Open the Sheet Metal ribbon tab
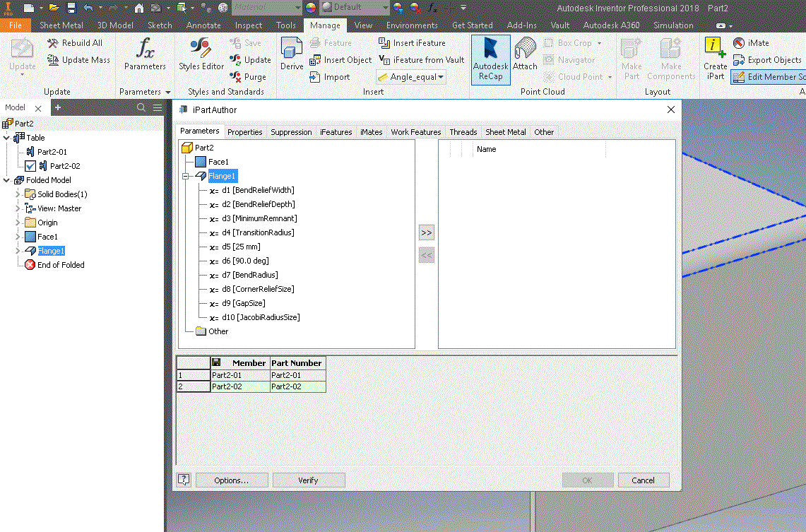806x532 pixels. coord(61,25)
